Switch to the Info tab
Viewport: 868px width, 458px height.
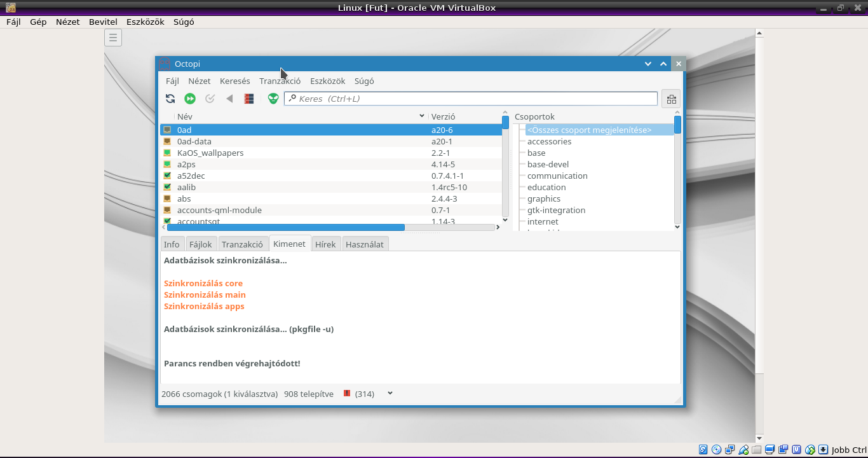click(x=172, y=244)
